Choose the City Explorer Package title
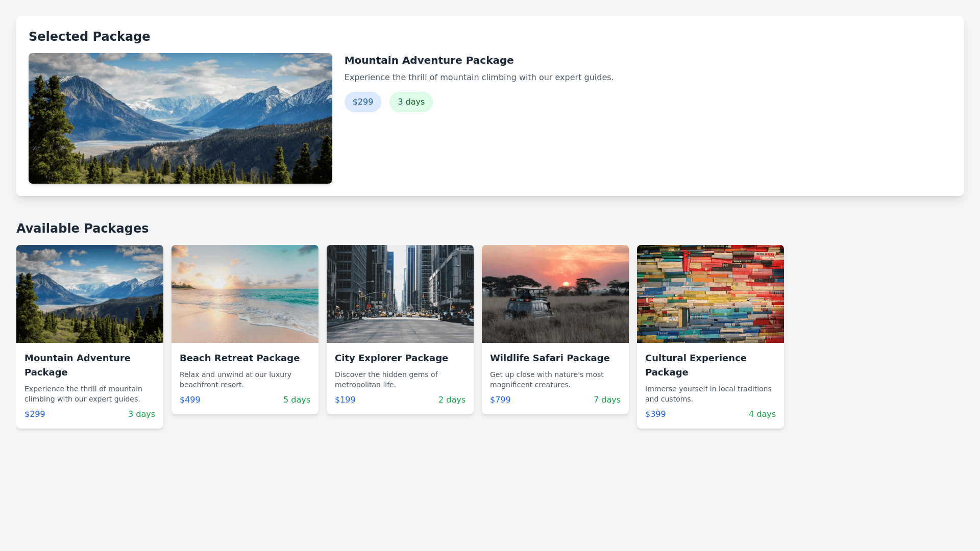The height and width of the screenshot is (551, 980). tap(391, 358)
